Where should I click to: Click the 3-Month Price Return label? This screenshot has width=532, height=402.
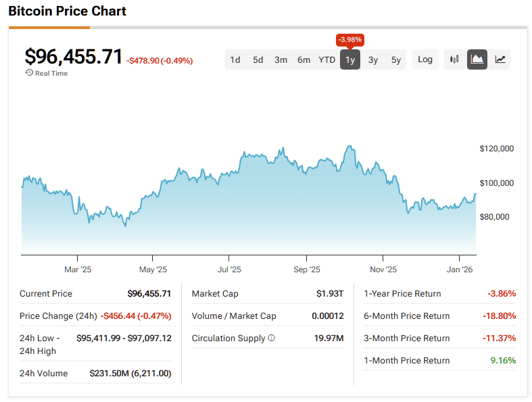tap(406, 338)
